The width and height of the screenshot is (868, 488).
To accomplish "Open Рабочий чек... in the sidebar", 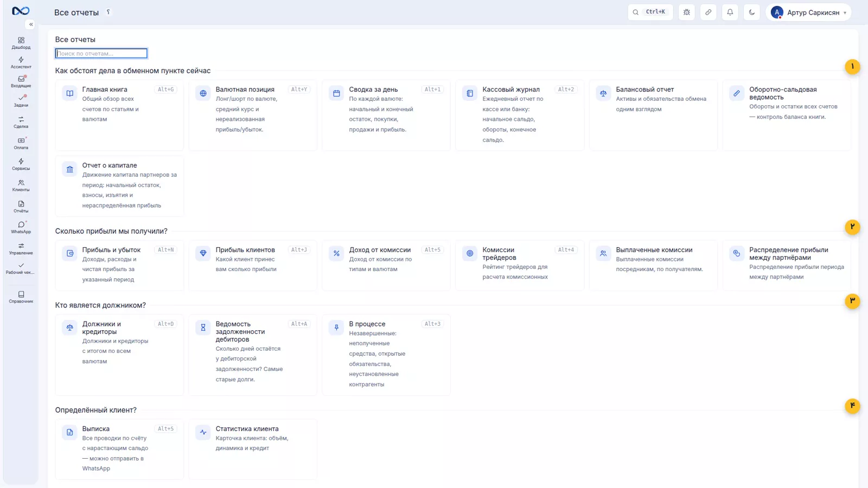I will point(21,268).
